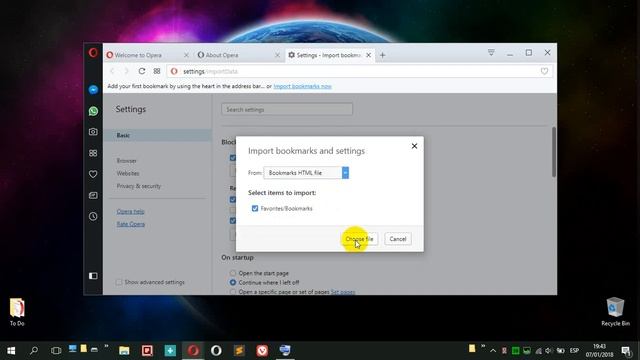This screenshot has height=360, width=640.
Task: Open the clock showing 19:43
Action: click(600, 351)
